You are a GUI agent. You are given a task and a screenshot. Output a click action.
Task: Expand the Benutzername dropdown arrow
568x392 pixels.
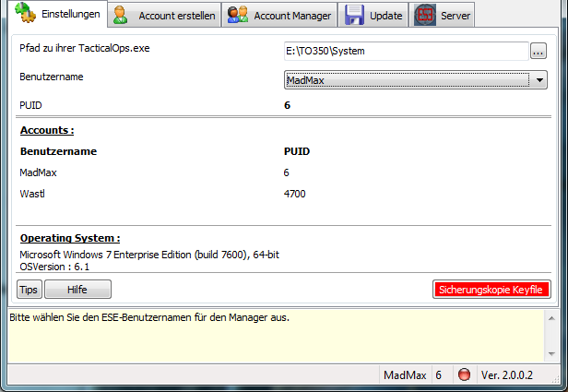(x=539, y=80)
